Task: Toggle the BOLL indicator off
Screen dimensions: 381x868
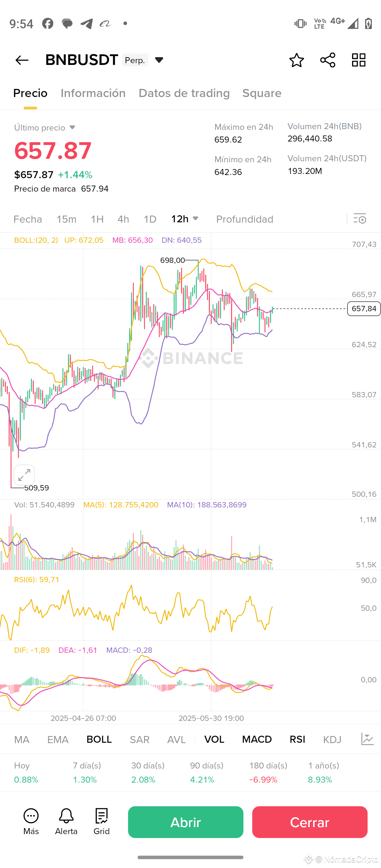Action: coord(99,740)
